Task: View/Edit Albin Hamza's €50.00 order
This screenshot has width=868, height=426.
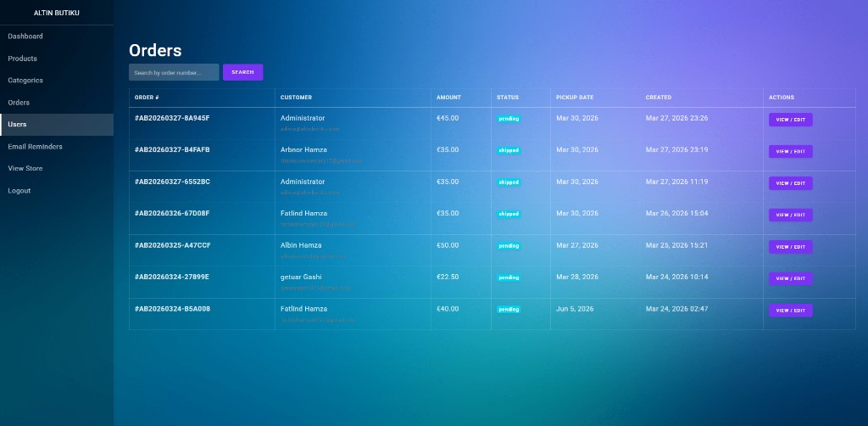Action: [790, 247]
